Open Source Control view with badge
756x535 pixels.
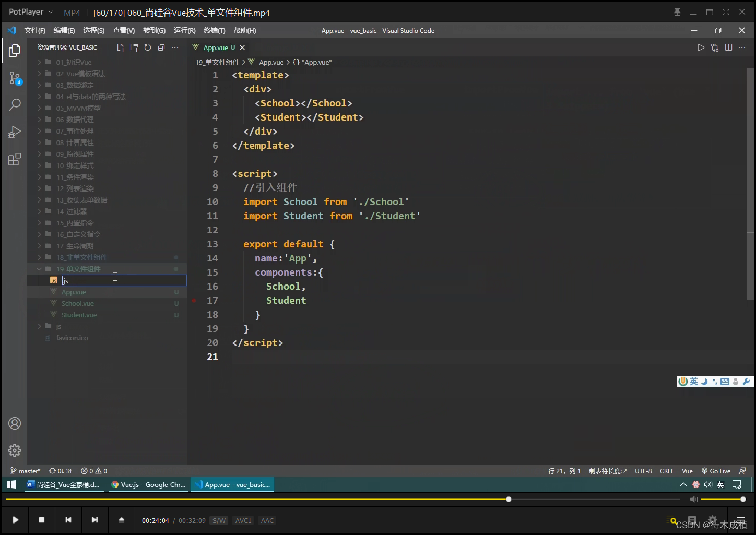(x=15, y=79)
